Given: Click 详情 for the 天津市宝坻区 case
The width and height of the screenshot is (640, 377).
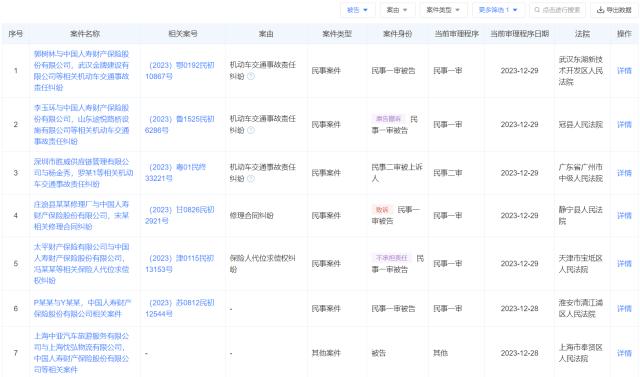Looking at the screenshot, I should 624,264.
